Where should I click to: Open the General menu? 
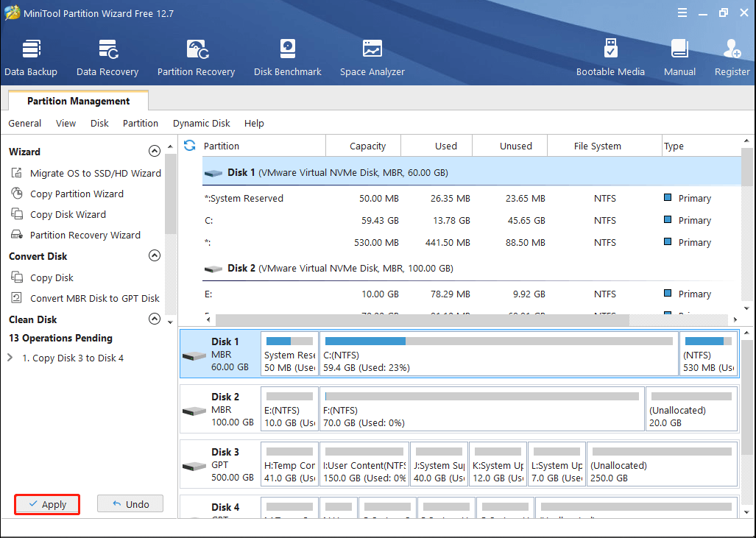click(24, 124)
